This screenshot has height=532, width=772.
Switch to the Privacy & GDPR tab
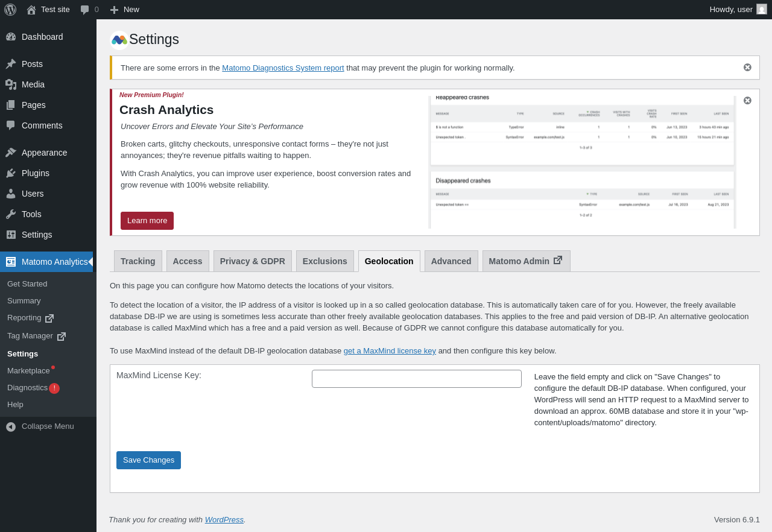click(x=252, y=261)
